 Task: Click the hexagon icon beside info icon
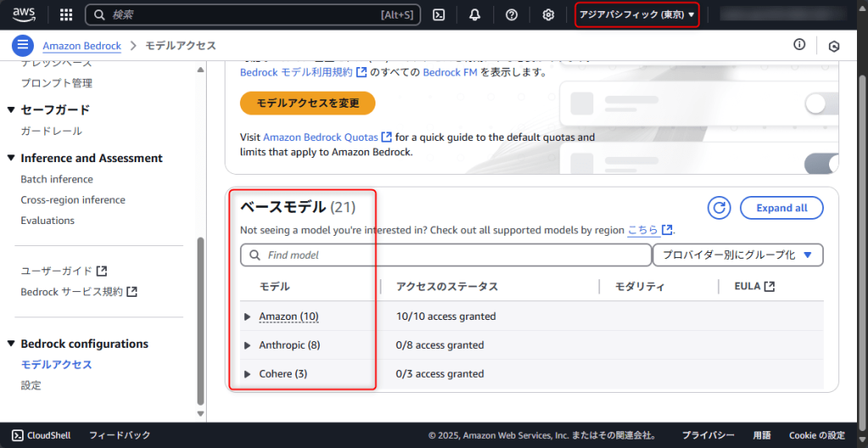(x=834, y=46)
